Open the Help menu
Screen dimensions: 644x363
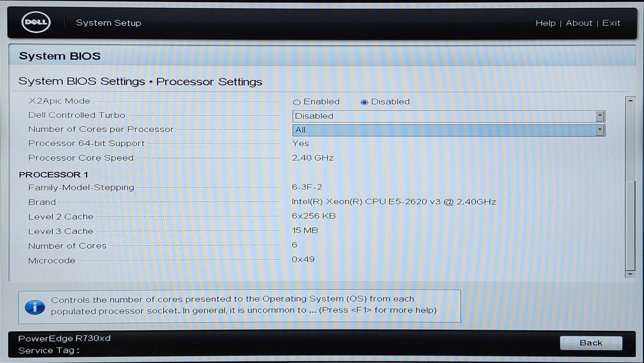(x=545, y=23)
